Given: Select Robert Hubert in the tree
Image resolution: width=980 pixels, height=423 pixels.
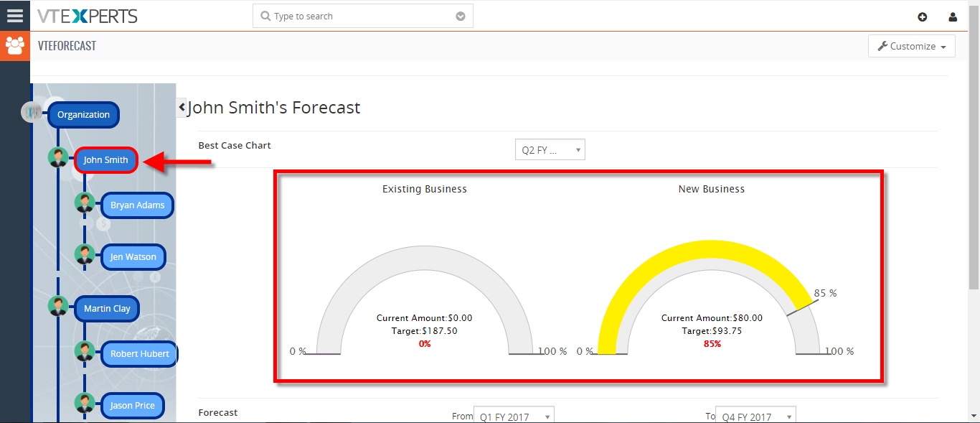Looking at the screenshot, I should (139, 354).
